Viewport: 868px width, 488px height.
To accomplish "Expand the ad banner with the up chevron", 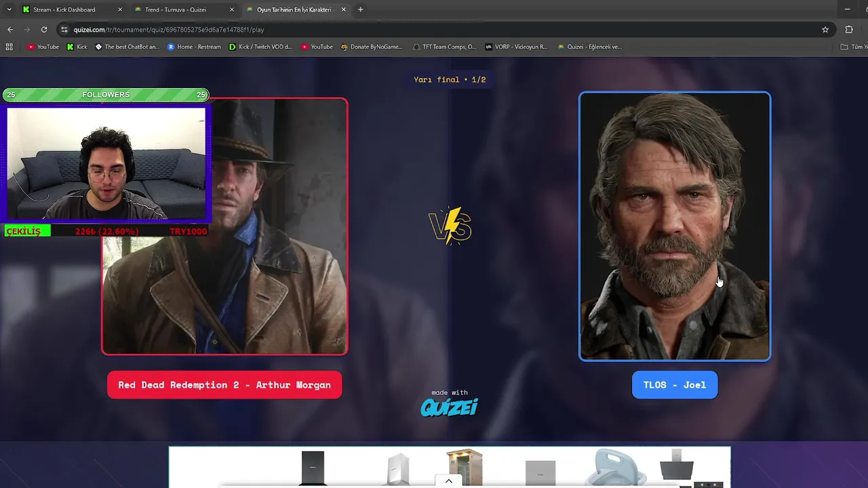I will [x=448, y=481].
